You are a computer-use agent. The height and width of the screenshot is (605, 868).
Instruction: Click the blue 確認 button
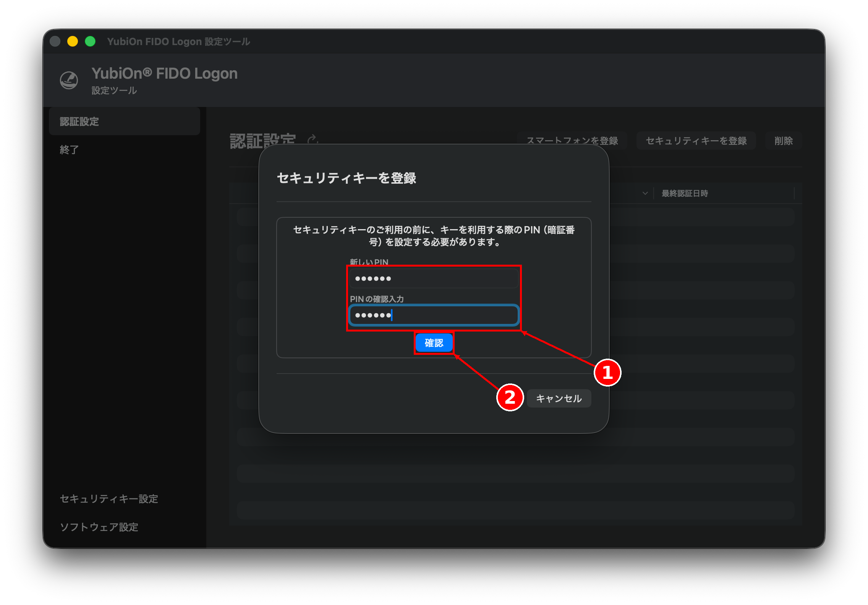click(x=434, y=343)
